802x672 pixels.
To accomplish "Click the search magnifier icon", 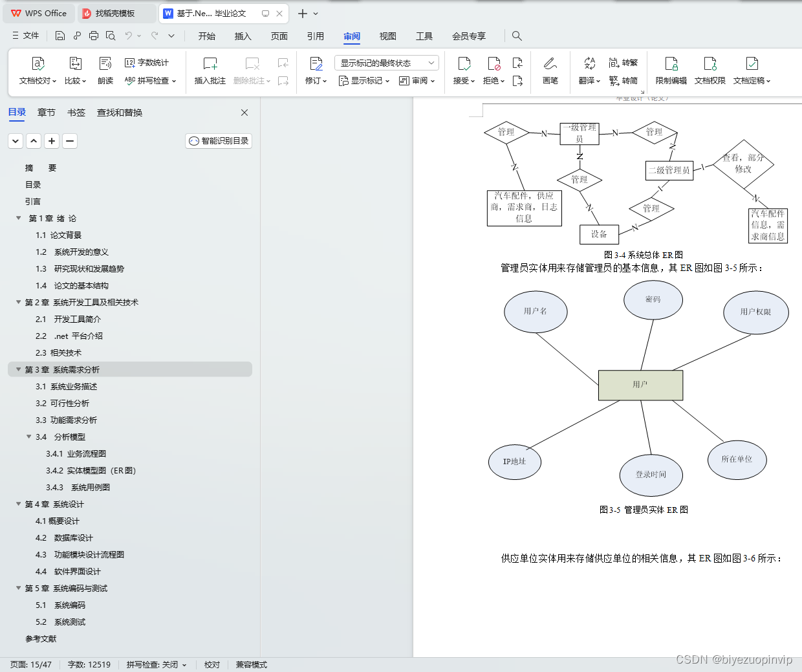I will tap(517, 36).
